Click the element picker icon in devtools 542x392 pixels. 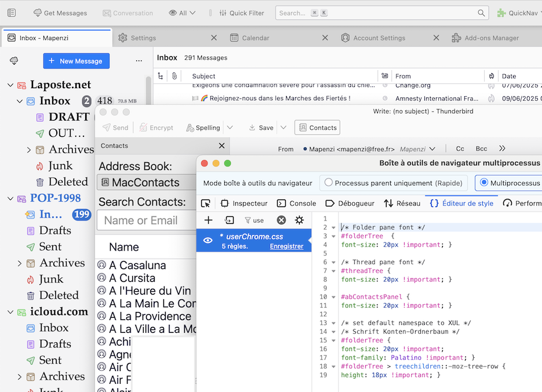[x=205, y=204]
